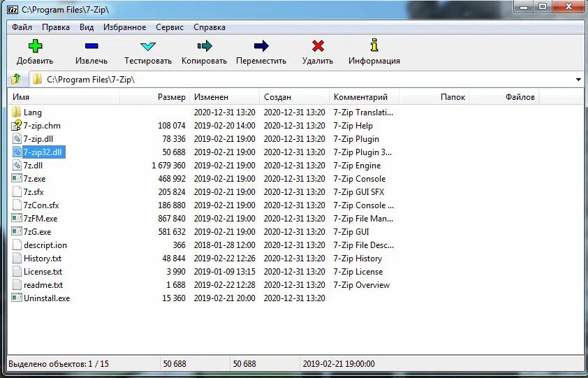Select the file name readme.txt
588x378 pixels.
click(x=43, y=285)
